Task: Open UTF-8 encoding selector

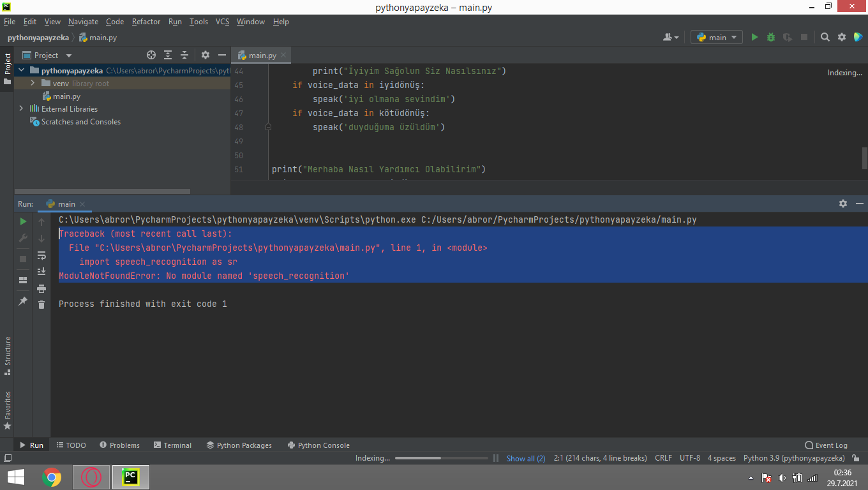Action: [690, 458]
